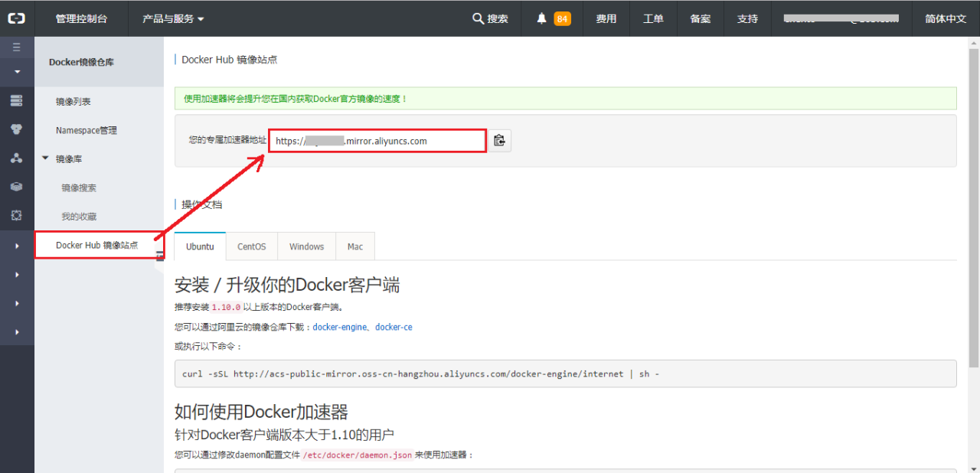Image resolution: width=980 pixels, height=473 pixels.
Task: Click the stacked layers icon in the sidebar
Action: pos(17,186)
